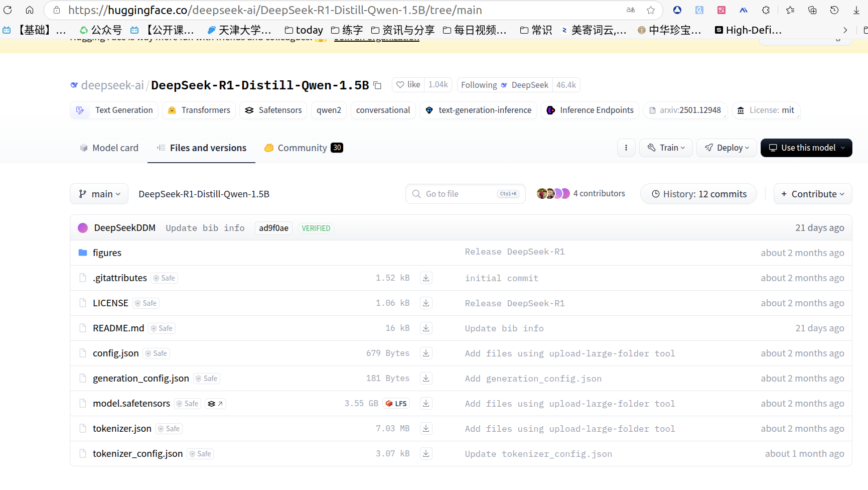Open the browser translate icon in address bar
The width and height of the screenshot is (868, 490).
point(631,10)
